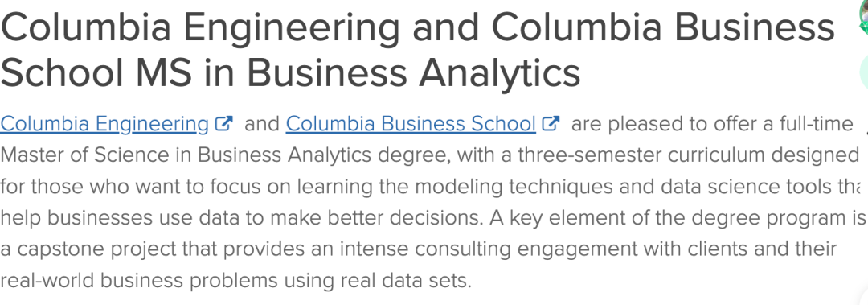Click the external-link icon after Columbia Business School
The width and height of the screenshot is (868, 305).
point(551,123)
